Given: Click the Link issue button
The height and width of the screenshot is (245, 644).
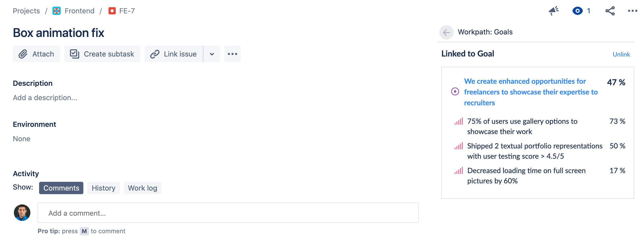Looking at the screenshot, I should 174,54.
